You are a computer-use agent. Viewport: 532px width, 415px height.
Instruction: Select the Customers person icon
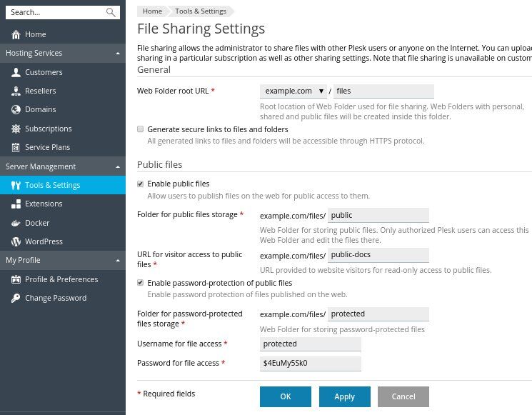coord(16,72)
